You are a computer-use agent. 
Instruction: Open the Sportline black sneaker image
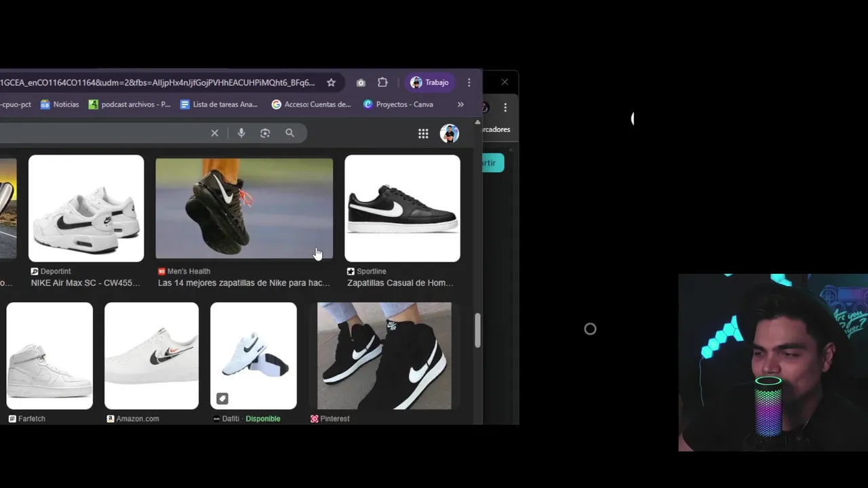[402, 208]
